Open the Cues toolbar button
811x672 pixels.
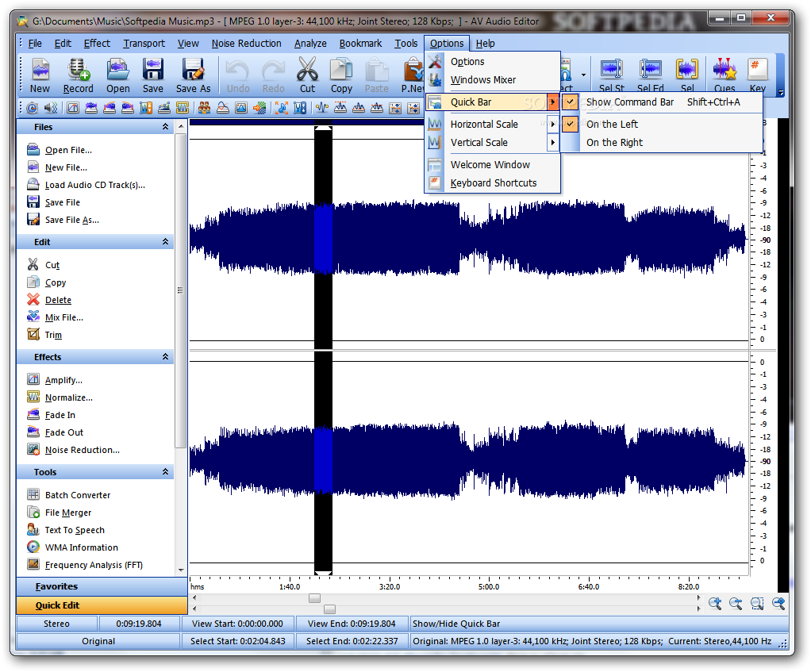[x=725, y=75]
